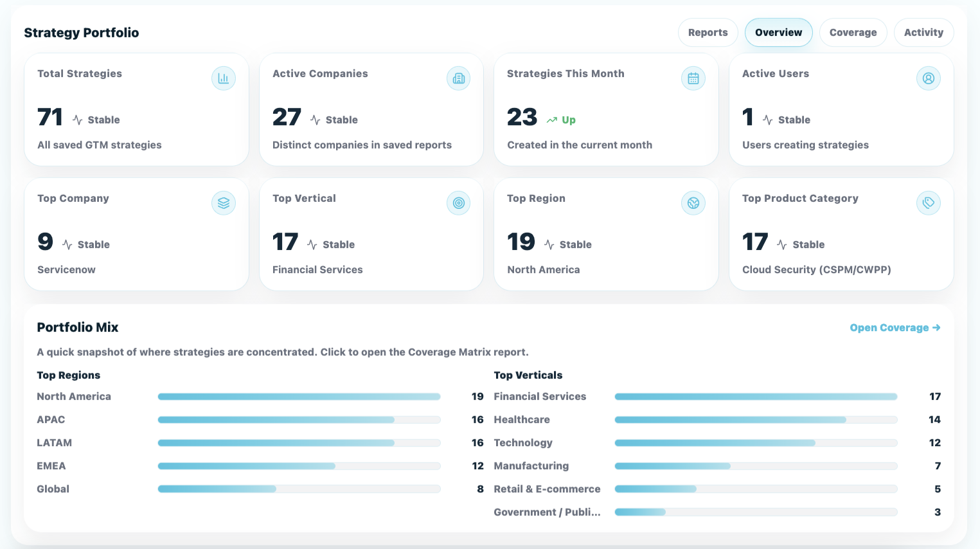
Task: Click the North America progress bar
Action: 299,397
